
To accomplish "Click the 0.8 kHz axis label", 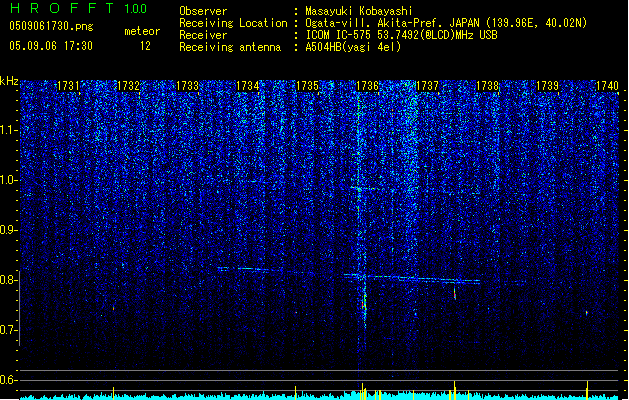I will [x=9, y=280].
